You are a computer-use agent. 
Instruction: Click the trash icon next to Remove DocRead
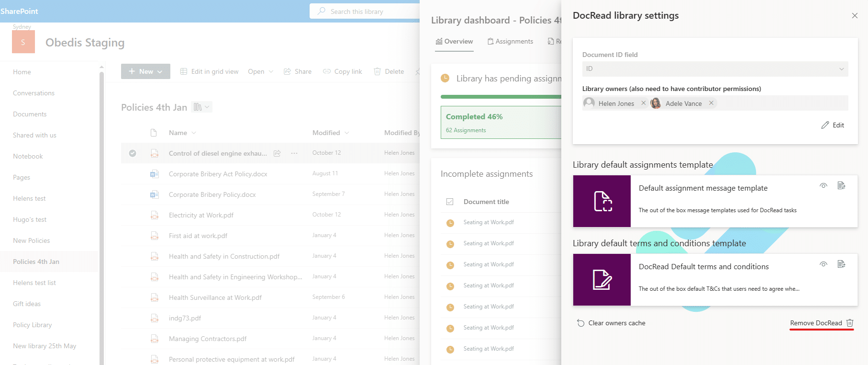click(x=850, y=323)
